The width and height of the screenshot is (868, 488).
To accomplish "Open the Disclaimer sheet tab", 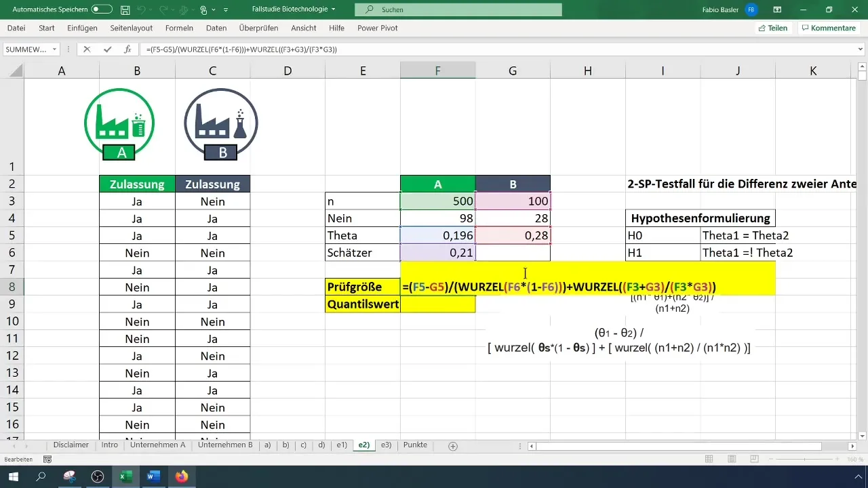I will pyautogui.click(x=71, y=445).
